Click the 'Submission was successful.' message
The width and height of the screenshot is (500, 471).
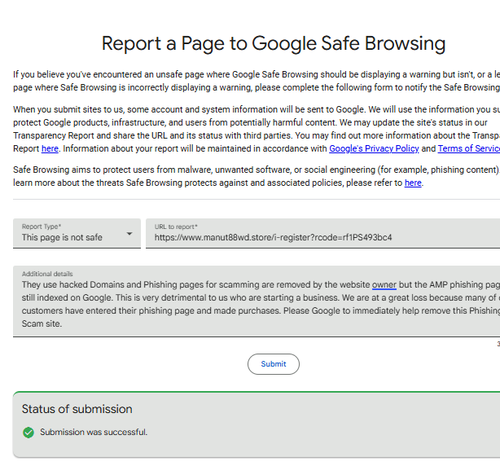[x=94, y=432]
